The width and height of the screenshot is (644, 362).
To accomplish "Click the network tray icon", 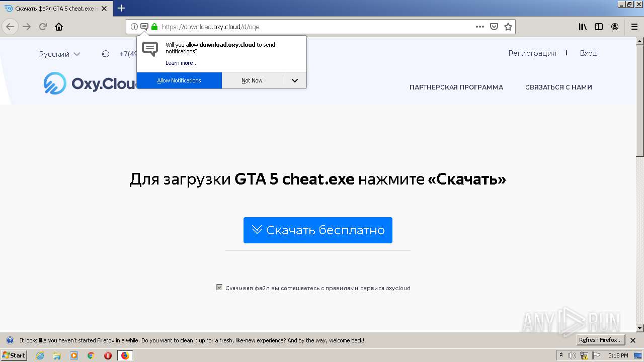I will click(584, 355).
